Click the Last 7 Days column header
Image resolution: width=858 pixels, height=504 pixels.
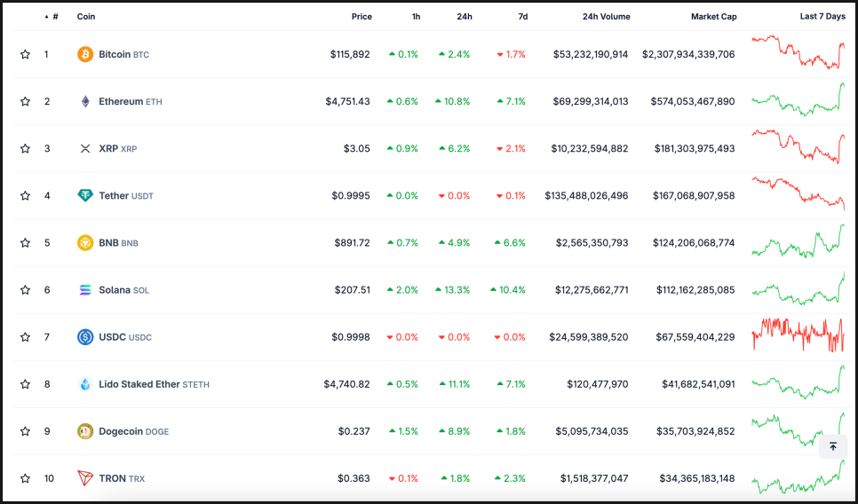[x=822, y=16]
